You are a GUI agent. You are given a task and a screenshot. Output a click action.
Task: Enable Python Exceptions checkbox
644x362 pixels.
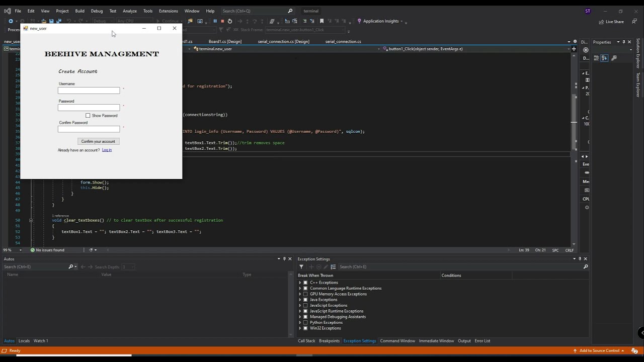click(x=305, y=323)
